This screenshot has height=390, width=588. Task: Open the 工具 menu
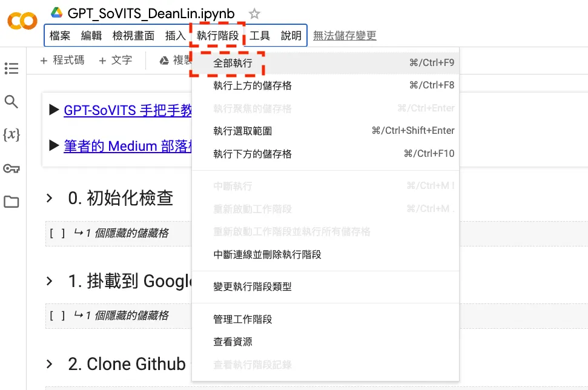pyautogui.click(x=260, y=36)
